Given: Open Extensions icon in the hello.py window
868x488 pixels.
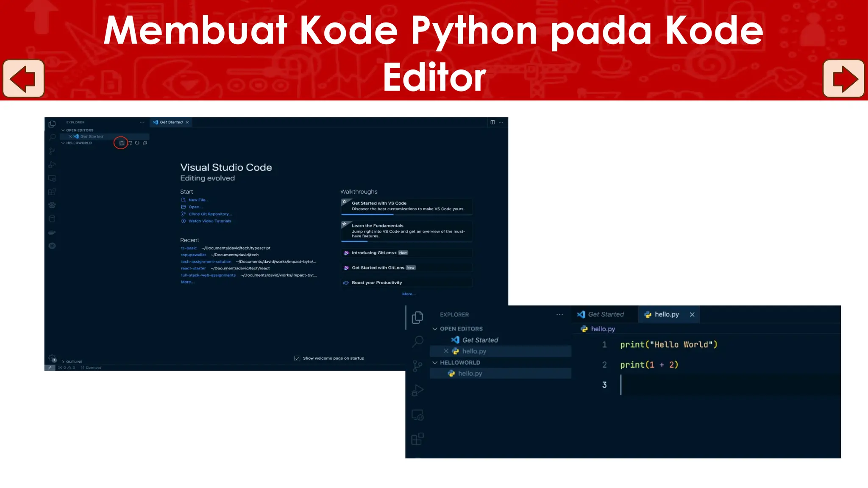Looking at the screenshot, I should click(417, 438).
